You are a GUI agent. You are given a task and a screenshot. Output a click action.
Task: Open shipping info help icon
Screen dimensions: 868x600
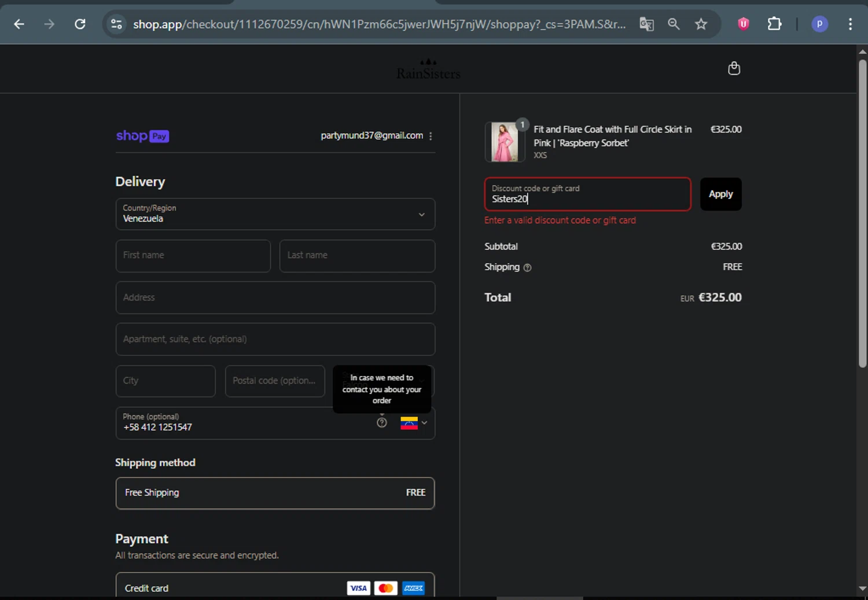527,267
